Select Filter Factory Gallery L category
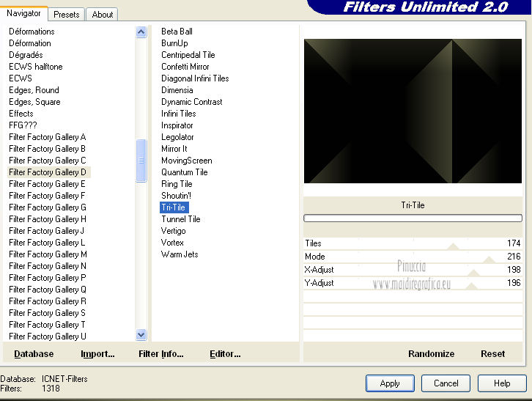532x401 pixels. tap(48, 243)
